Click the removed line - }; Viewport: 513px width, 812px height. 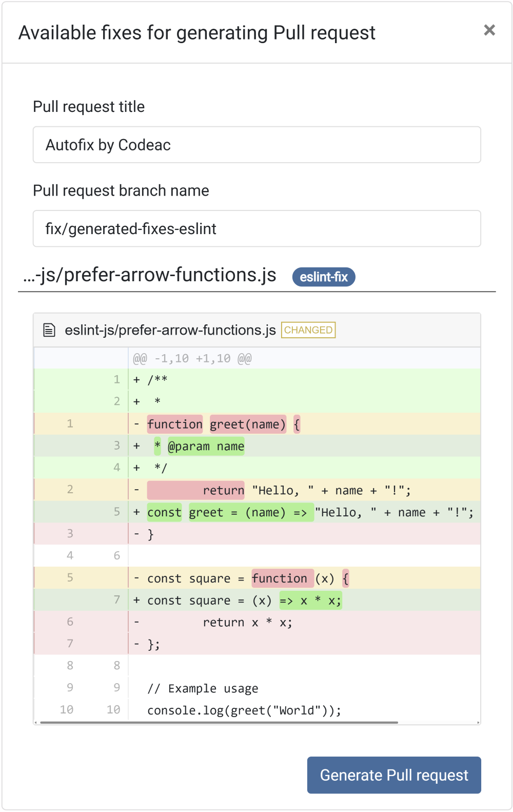(x=257, y=644)
